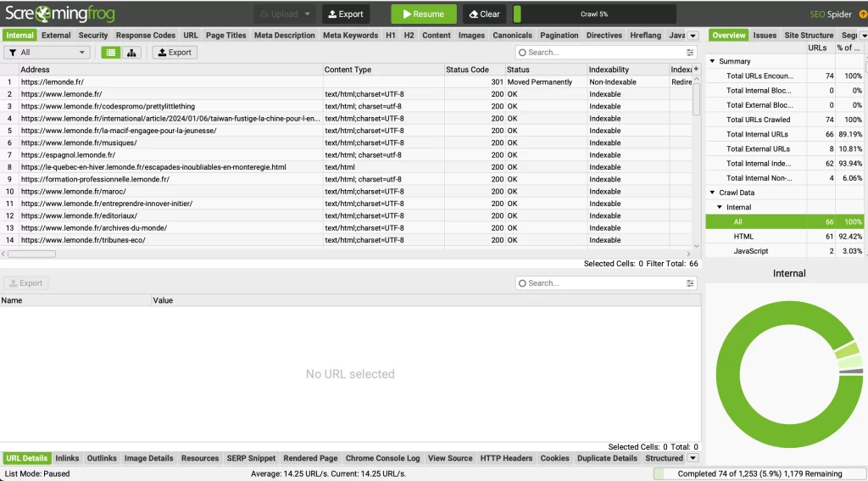Switch to tree view icon
The height and width of the screenshot is (481, 868).
[x=131, y=52]
